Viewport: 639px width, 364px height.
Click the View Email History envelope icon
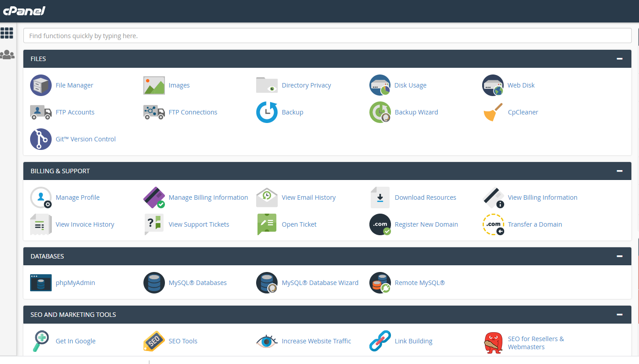267,197
